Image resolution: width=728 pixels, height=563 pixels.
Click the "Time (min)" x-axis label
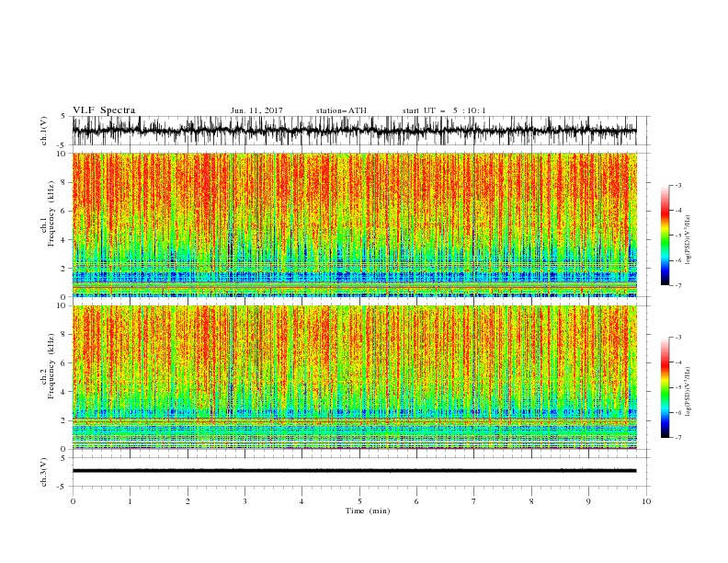click(x=368, y=511)
